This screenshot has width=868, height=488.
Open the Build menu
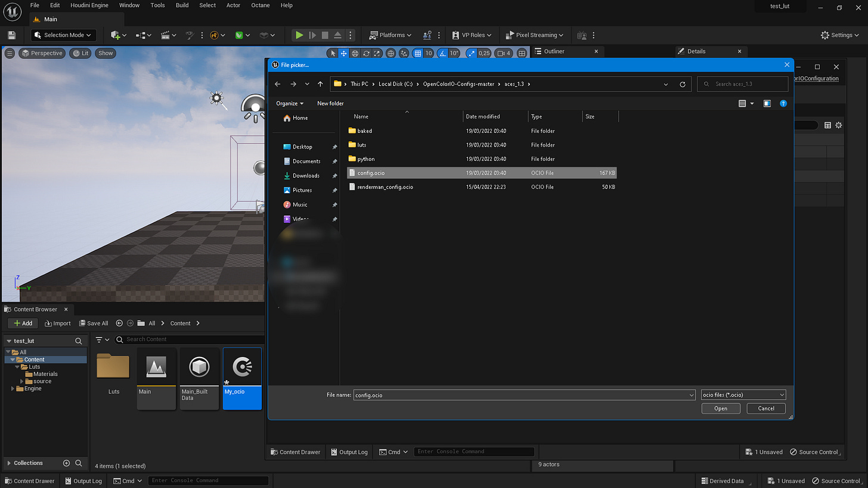pyautogui.click(x=182, y=5)
